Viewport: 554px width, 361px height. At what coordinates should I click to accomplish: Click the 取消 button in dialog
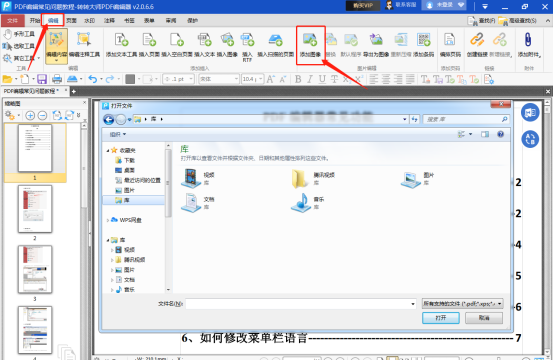tap(484, 318)
